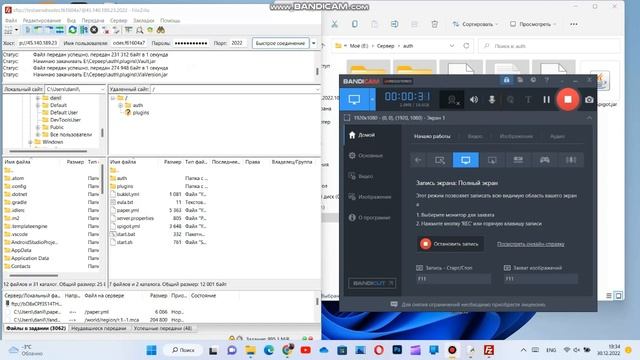Select AppData folder in local file list

(21, 250)
